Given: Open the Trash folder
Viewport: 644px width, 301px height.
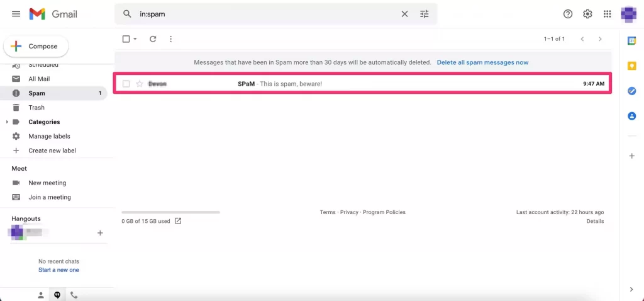Looking at the screenshot, I should [x=36, y=108].
